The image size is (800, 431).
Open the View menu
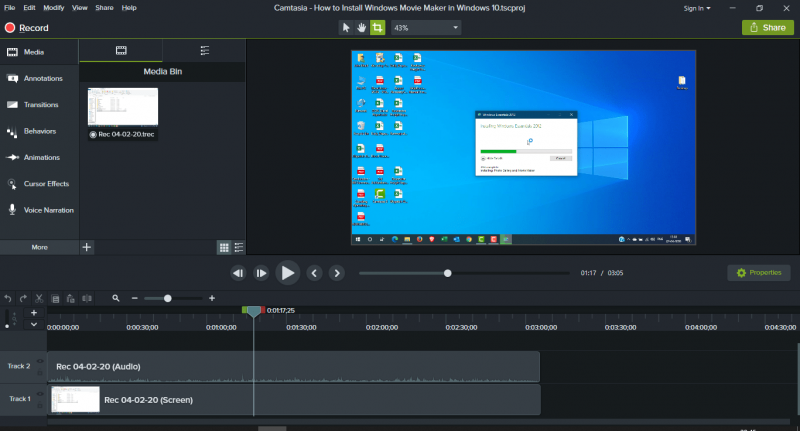[80, 8]
